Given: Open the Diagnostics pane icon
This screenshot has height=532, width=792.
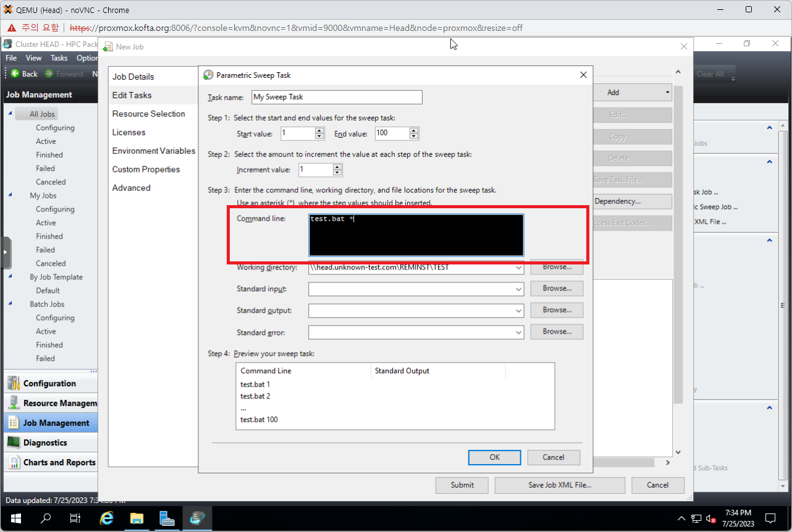Looking at the screenshot, I should click(x=13, y=443).
